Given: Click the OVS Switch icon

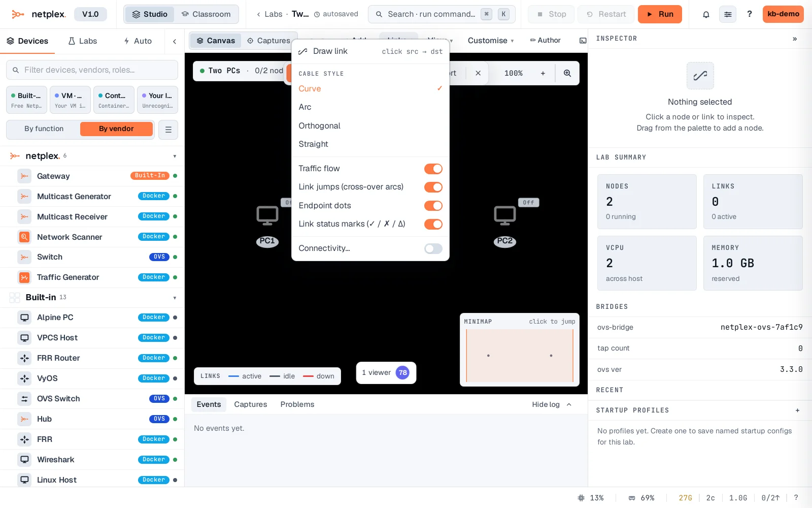Looking at the screenshot, I should click(x=24, y=399).
